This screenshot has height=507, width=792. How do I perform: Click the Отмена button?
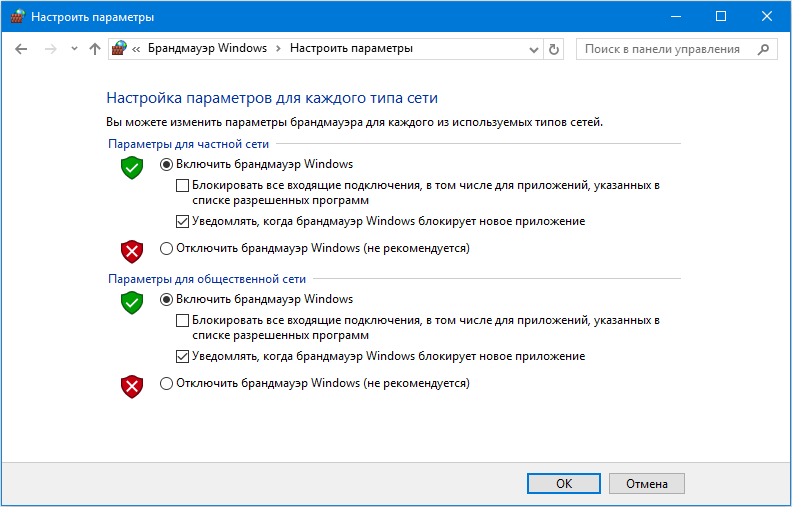646,483
